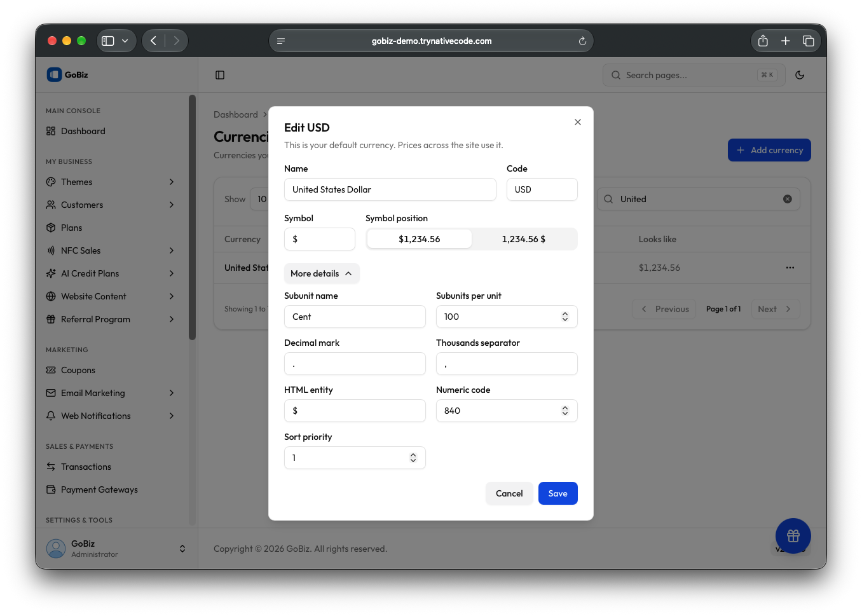Close the Edit USD dialog
This screenshot has width=862, height=616.
578,122
